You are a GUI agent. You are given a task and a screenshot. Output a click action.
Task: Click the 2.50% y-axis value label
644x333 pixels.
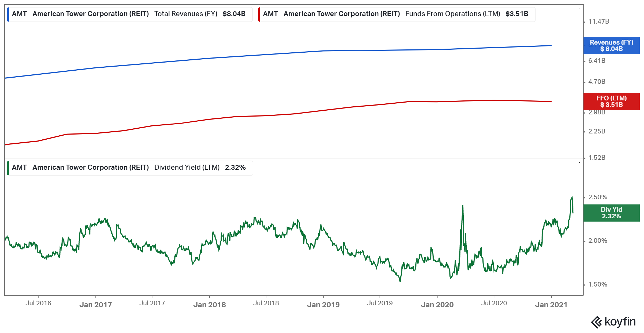point(598,197)
